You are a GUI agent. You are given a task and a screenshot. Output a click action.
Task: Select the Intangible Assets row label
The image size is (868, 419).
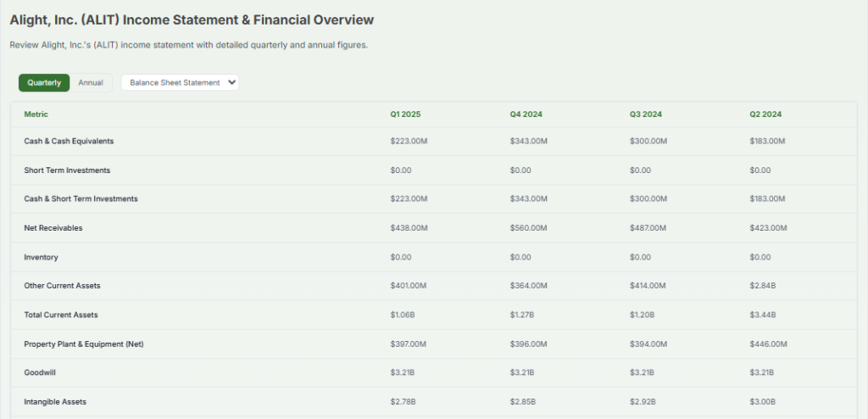(x=55, y=401)
